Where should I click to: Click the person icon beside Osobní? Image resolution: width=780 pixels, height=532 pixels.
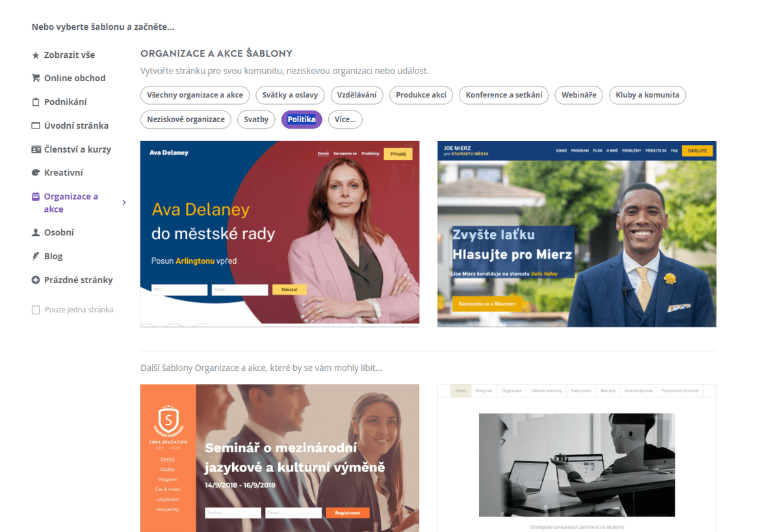click(x=36, y=233)
